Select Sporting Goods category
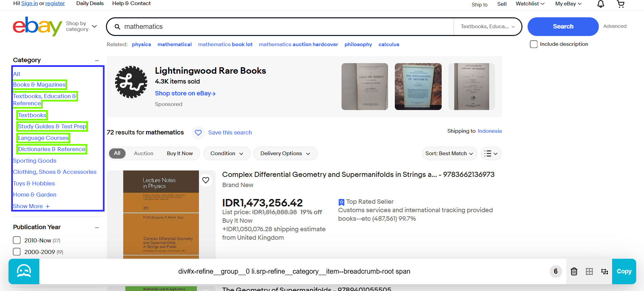 pos(35,161)
